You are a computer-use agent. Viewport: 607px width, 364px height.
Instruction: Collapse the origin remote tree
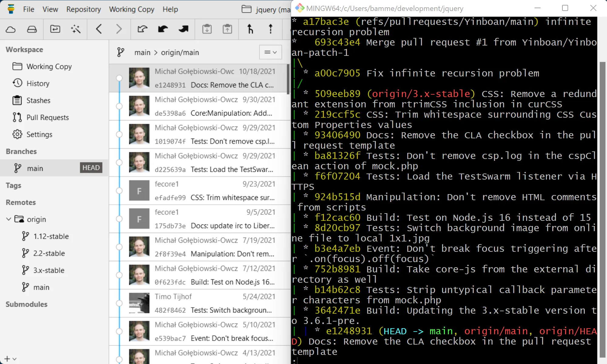click(8, 219)
